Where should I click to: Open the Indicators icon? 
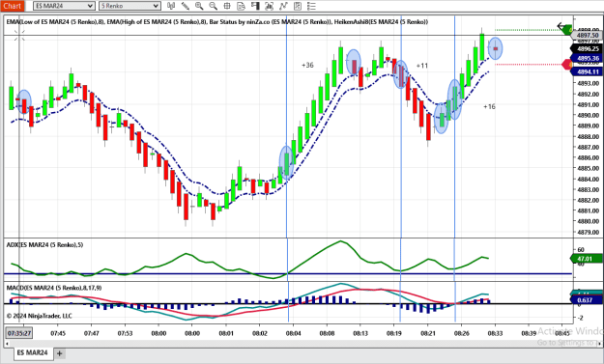[283, 6]
